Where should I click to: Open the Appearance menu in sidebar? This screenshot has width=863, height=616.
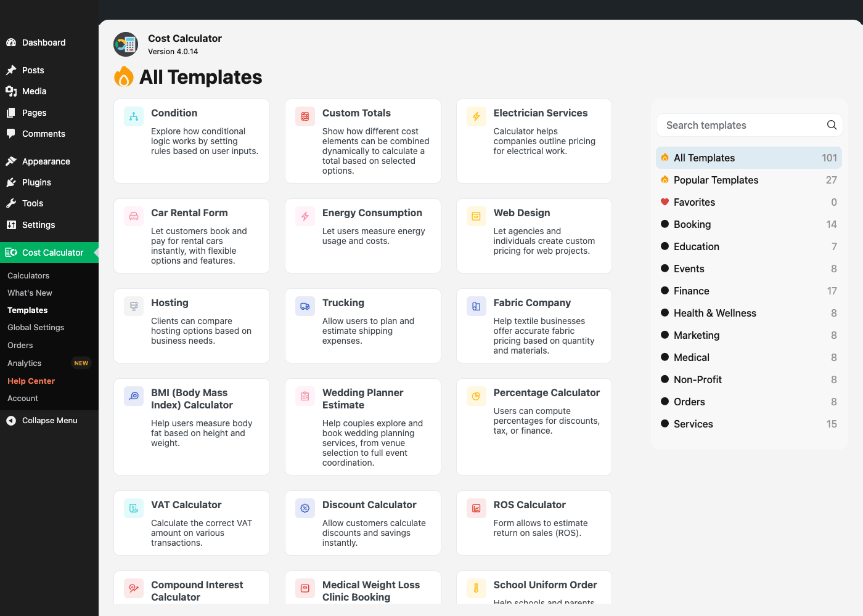tap(49, 161)
